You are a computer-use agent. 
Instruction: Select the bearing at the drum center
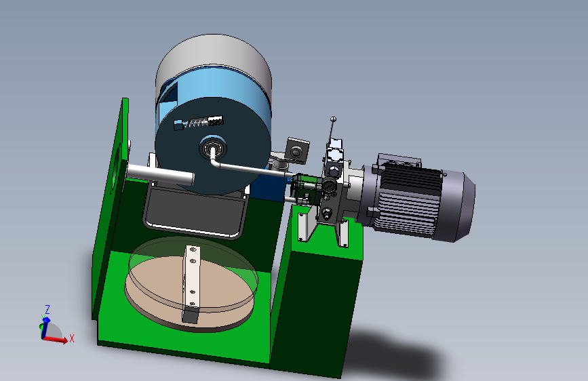tap(213, 148)
